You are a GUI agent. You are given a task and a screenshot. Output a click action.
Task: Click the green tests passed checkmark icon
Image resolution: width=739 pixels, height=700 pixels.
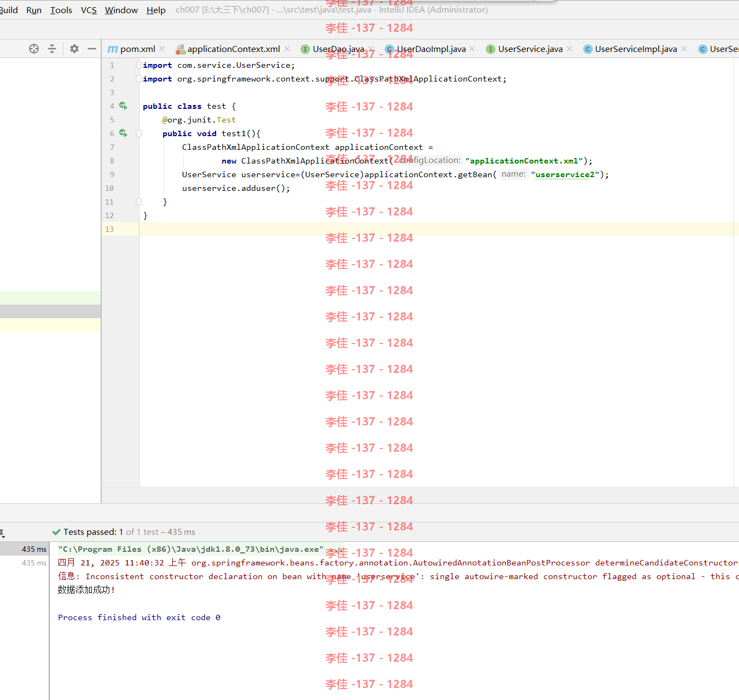56,532
